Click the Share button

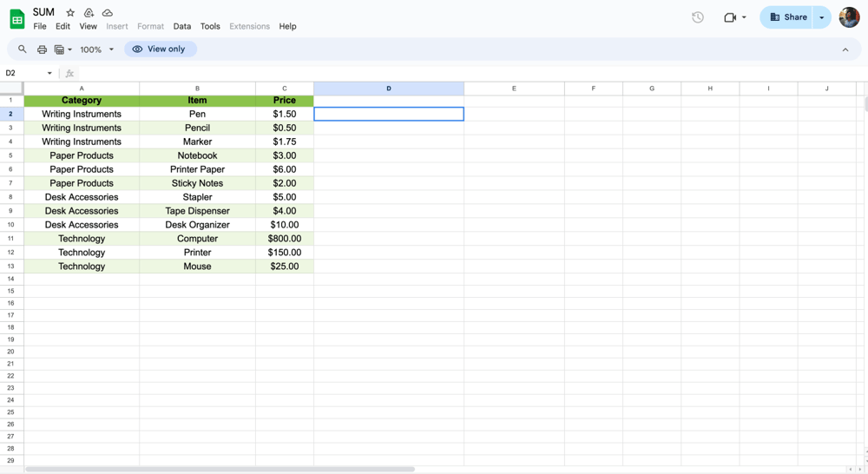[x=788, y=17]
